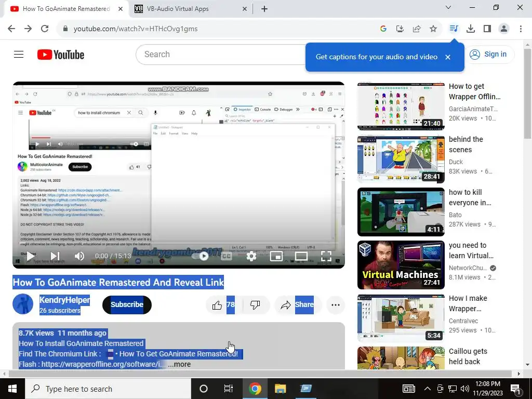Close the VB-Audio Virtual Apps tab
This screenshot has height=399, width=532.
[x=245, y=9]
